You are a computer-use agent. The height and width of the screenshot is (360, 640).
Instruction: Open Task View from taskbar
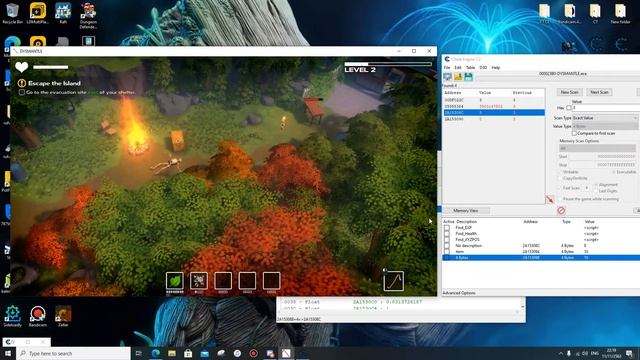coord(139,353)
